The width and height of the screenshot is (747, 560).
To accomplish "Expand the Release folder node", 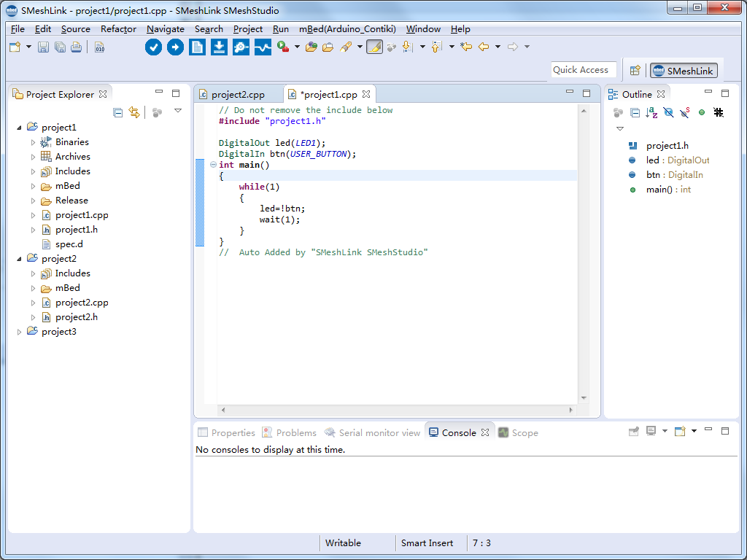I will [x=33, y=201].
